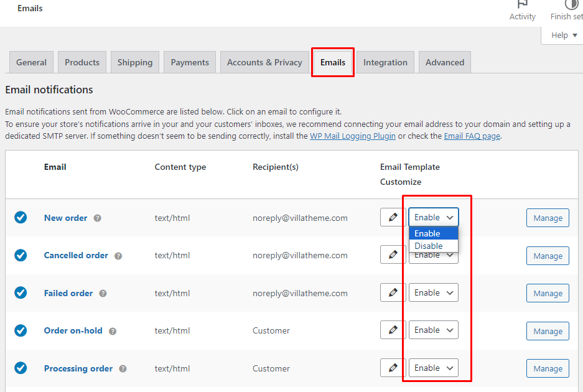583x392 pixels.
Task: Open the New order email link
Action: 65,218
